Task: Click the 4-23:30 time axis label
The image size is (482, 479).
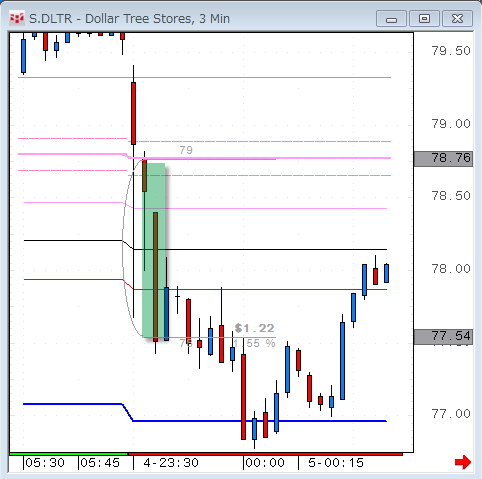Action: click(x=171, y=463)
